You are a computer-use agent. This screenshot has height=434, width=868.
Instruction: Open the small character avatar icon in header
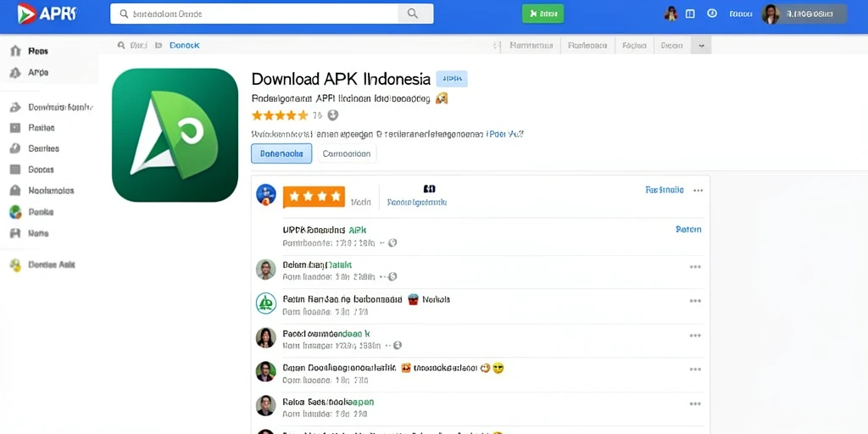click(x=671, y=14)
